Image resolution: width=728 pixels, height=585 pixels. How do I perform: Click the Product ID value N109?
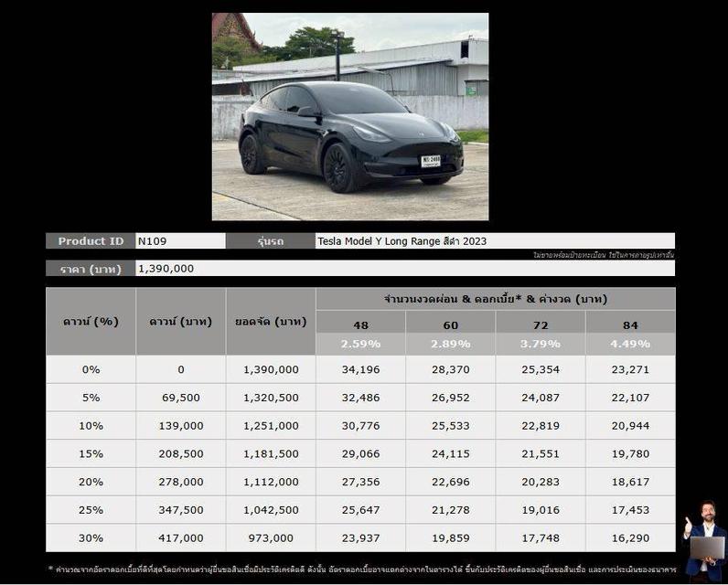tap(153, 241)
